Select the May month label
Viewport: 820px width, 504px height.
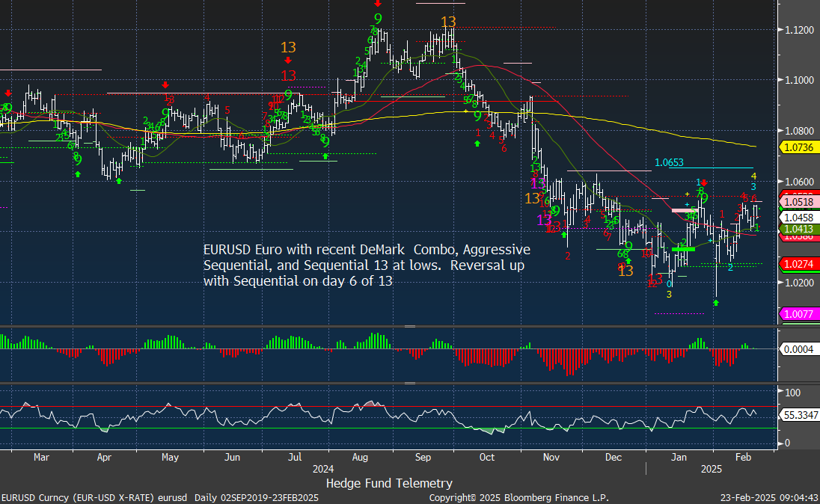(170, 457)
